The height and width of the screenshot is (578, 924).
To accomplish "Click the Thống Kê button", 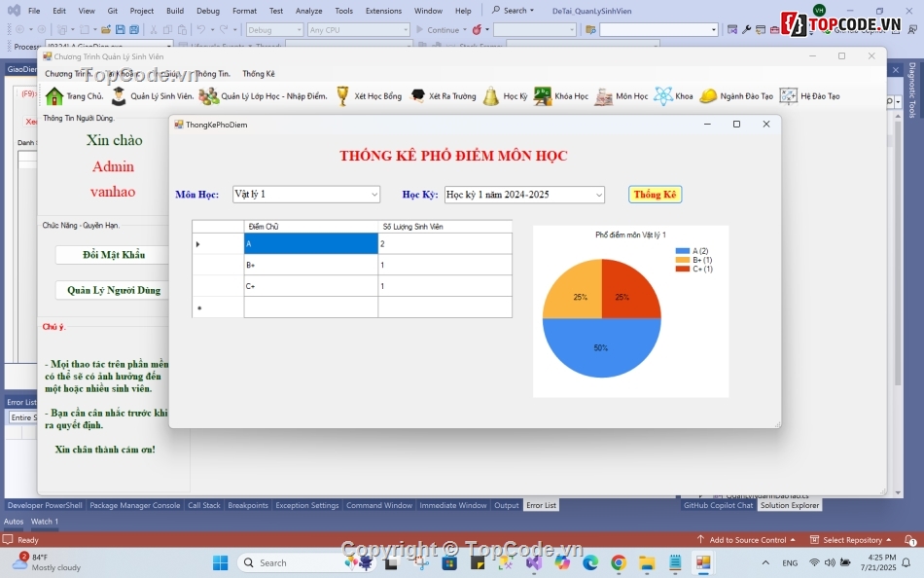I will pos(655,195).
